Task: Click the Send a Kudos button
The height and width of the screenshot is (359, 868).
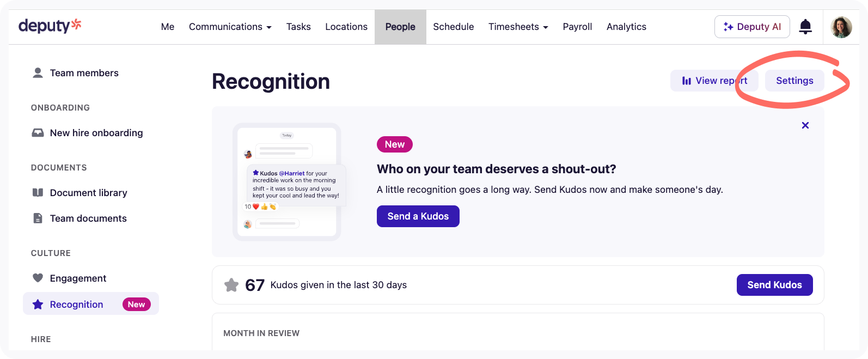Action: point(418,216)
